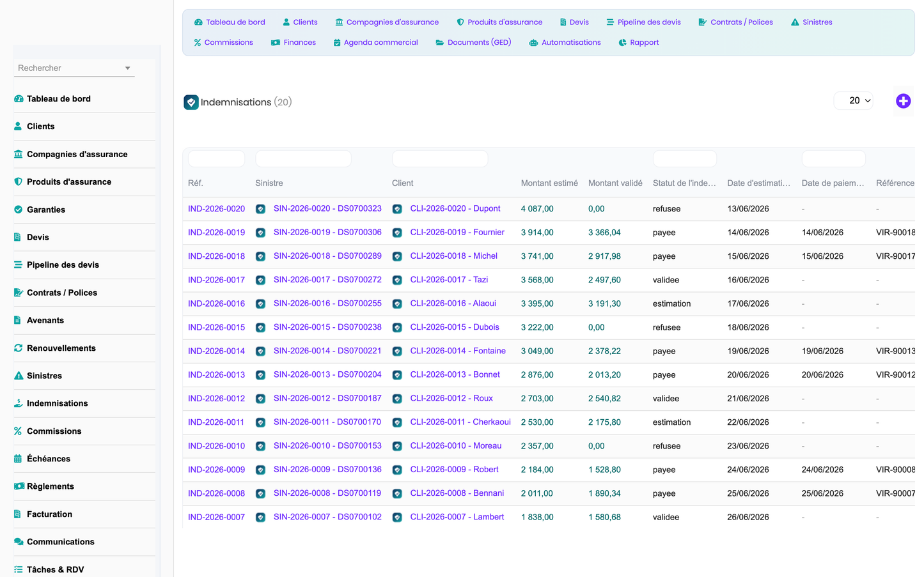Viewport: 924px width, 577px height.
Task: Click the Automatisations robot icon in top navigation
Action: click(x=533, y=43)
